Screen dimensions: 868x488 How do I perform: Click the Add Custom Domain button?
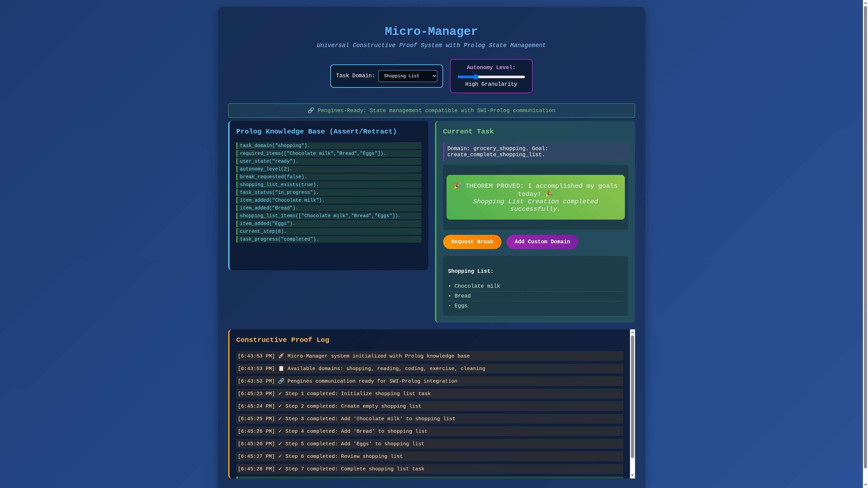(542, 242)
